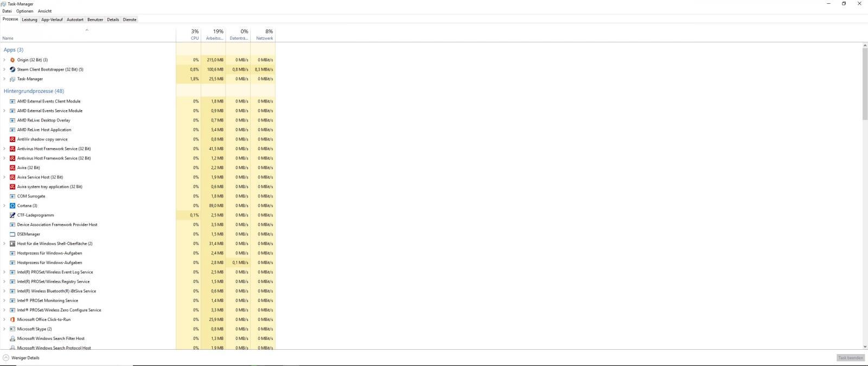This screenshot has width=868, height=366.
Task: Click the scrollbar down arrow
Action: click(865, 346)
